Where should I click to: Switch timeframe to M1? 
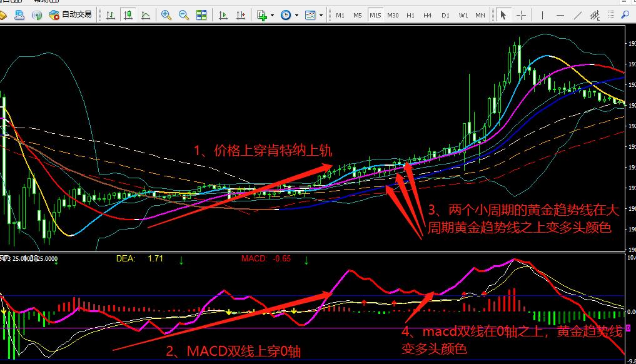pyautogui.click(x=340, y=14)
